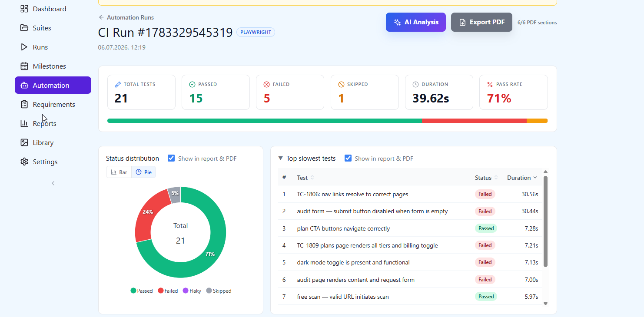This screenshot has height=317, width=644.
Task: Click the failed count 5
Action: coord(267,99)
